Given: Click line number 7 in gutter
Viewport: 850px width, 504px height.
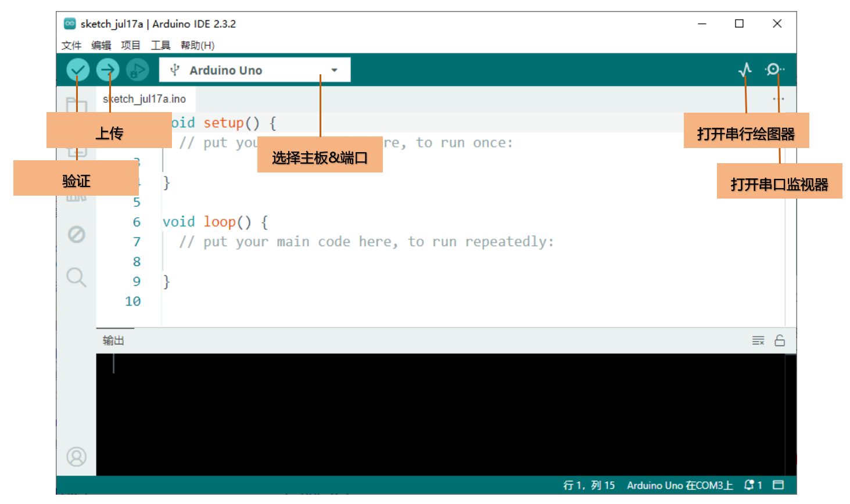Looking at the screenshot, I should pyautogui.click(x=137, y=242).
